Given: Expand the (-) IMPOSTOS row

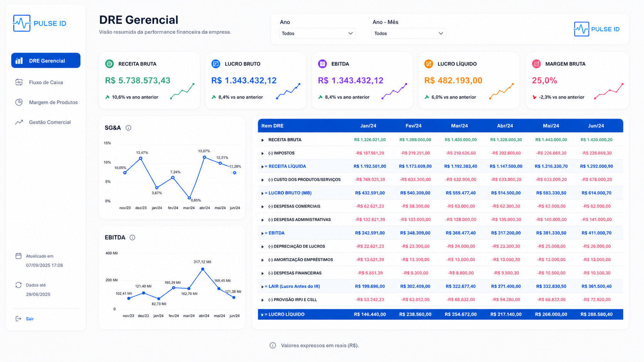Looking at the screenshot, I should point(263,153).
